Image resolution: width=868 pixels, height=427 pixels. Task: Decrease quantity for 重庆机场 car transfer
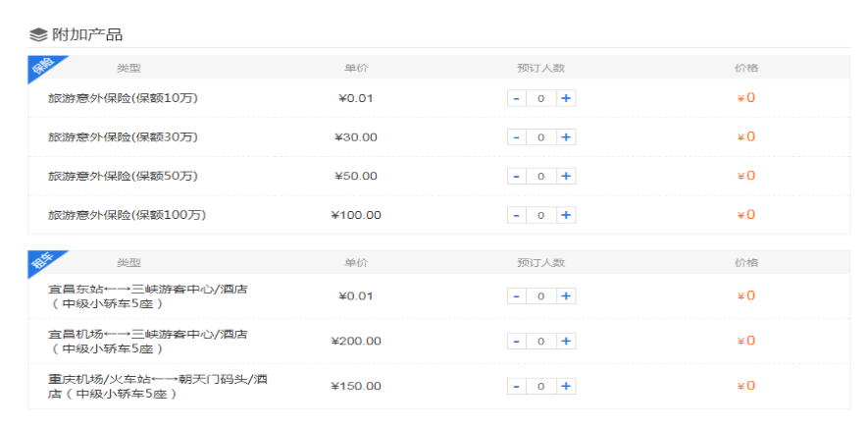tap(516, 386)
